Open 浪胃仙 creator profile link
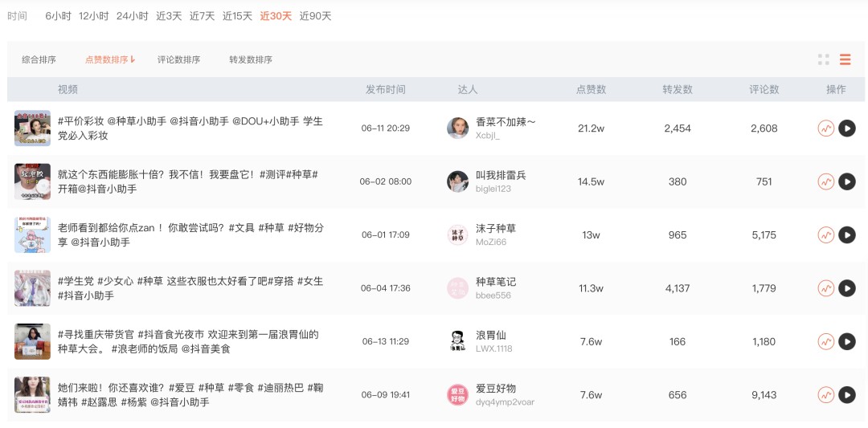 point(491,335)
